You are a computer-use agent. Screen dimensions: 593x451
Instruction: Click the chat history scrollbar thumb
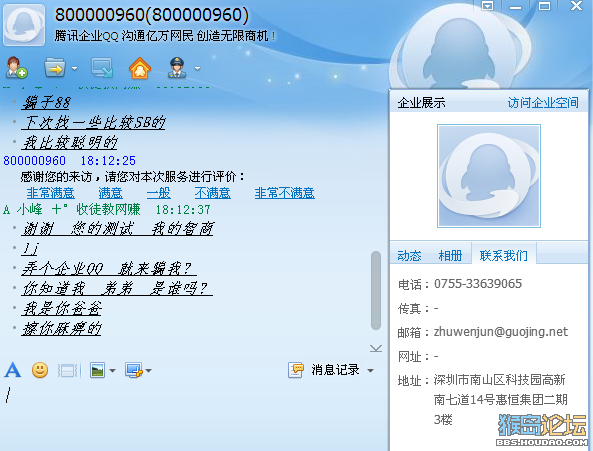[x=376, y=290]
